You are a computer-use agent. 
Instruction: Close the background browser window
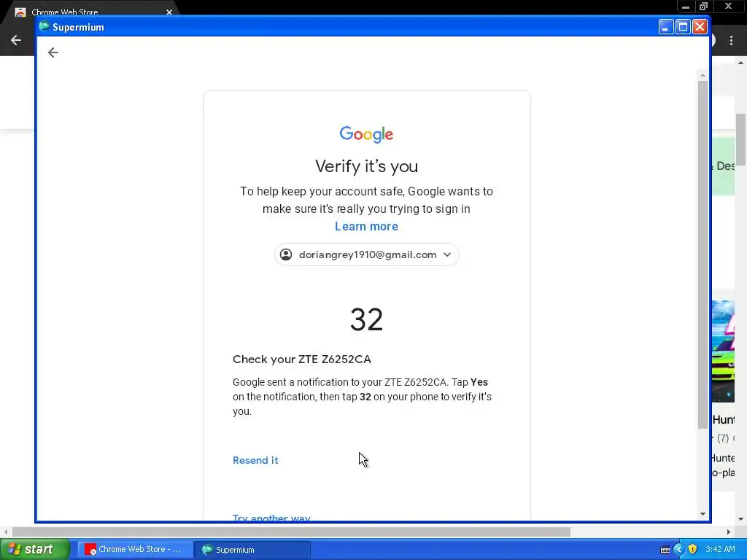click(x=728, y=7)
